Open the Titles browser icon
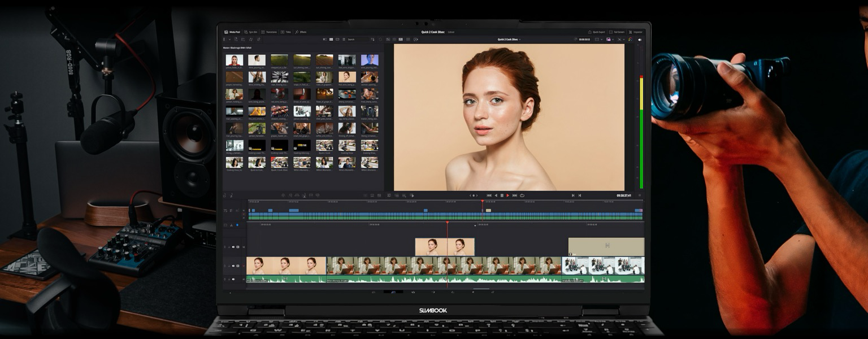The width and height of the screenshot is (868, 339). point(282,32)
